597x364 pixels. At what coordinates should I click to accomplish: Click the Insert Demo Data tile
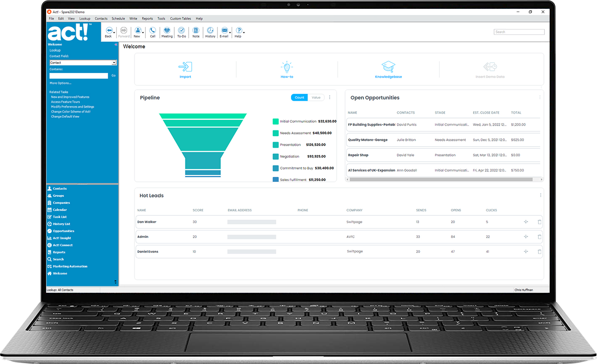point(490,70)
